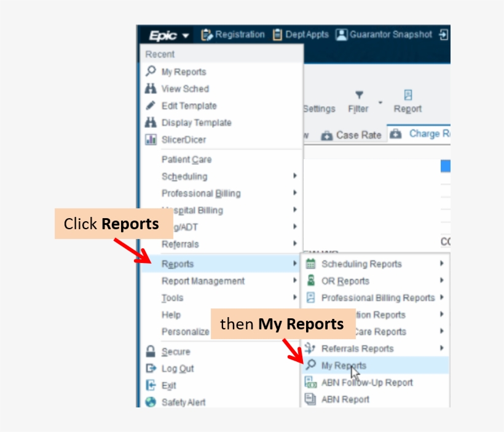Select Log Out in the Epic menu
Screen dimensions: 504x432
coord(178,368)
